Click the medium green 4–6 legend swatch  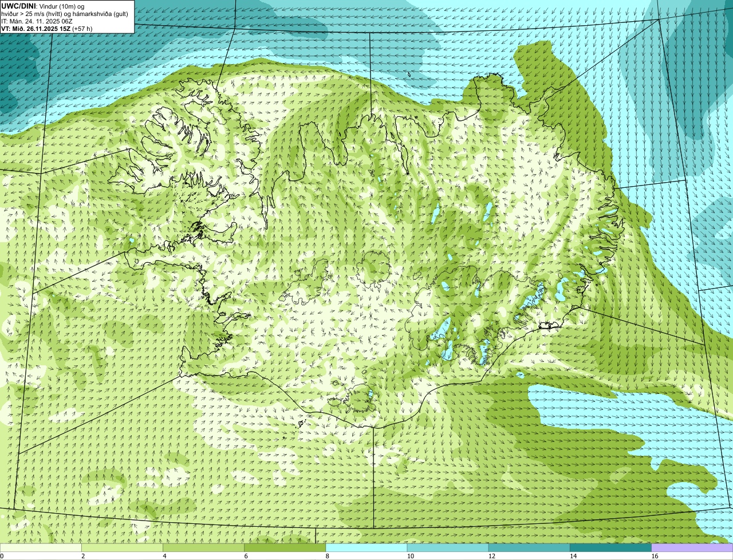tap(203, 547)
